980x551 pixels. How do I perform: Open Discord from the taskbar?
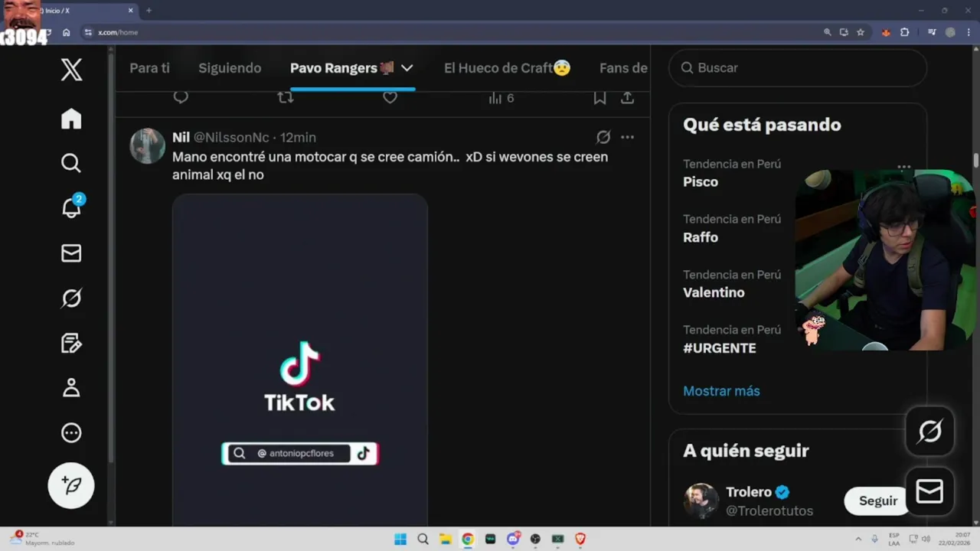click(513, 539)
